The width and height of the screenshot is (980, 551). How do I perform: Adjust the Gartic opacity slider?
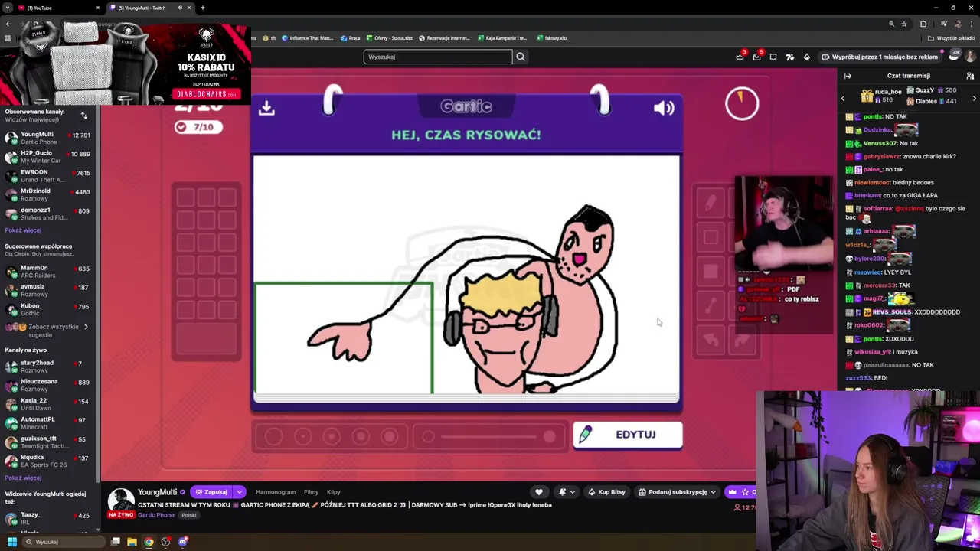pyautogui.click(x=488, y=437)
